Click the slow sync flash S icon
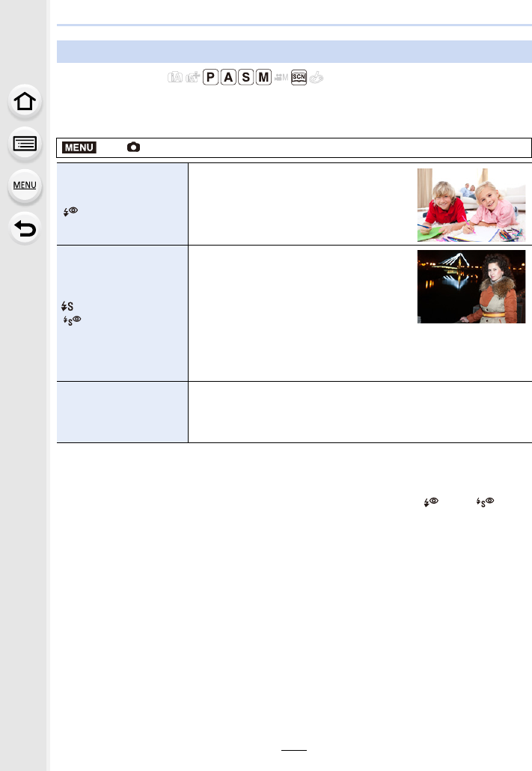The height and width of the screenshot is (771, 532). (67, 306)
